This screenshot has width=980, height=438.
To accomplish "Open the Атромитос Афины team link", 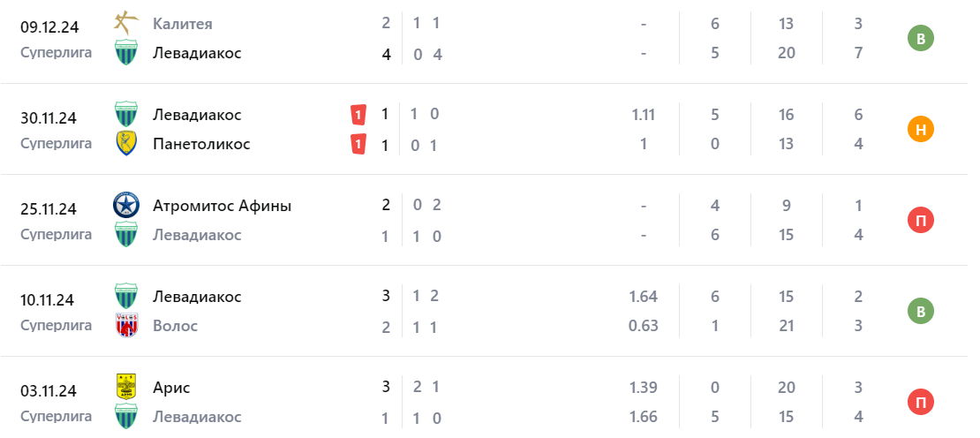I will [x=222, y=206].
